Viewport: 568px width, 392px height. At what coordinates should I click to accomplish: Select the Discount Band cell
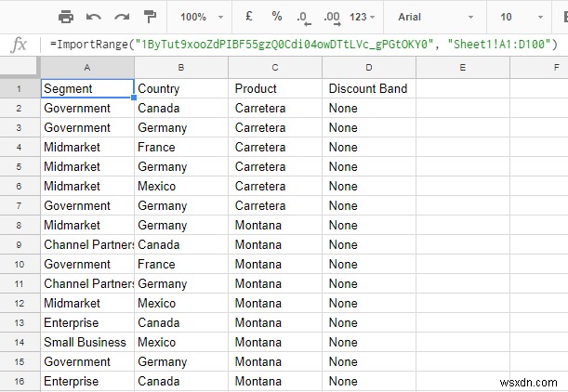pos(369,88)
